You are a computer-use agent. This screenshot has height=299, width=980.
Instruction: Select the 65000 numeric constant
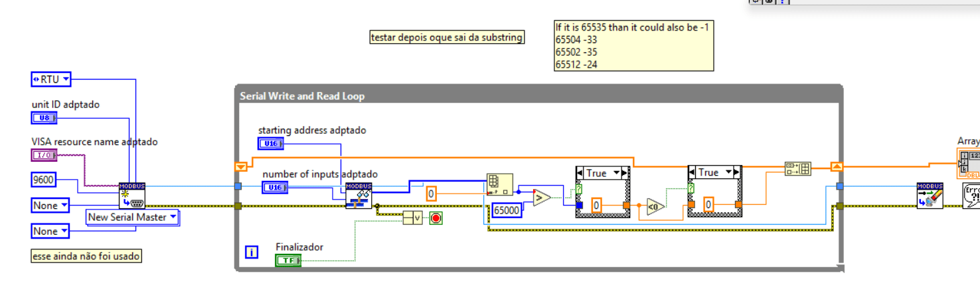click(x=507, y=210)
